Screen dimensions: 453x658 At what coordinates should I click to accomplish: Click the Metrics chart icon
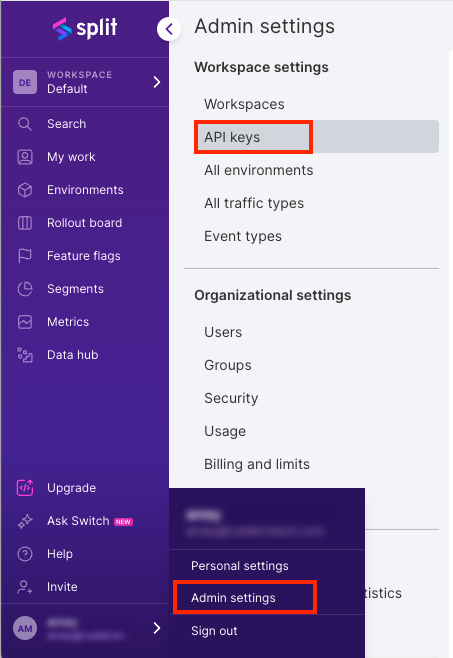25,322
